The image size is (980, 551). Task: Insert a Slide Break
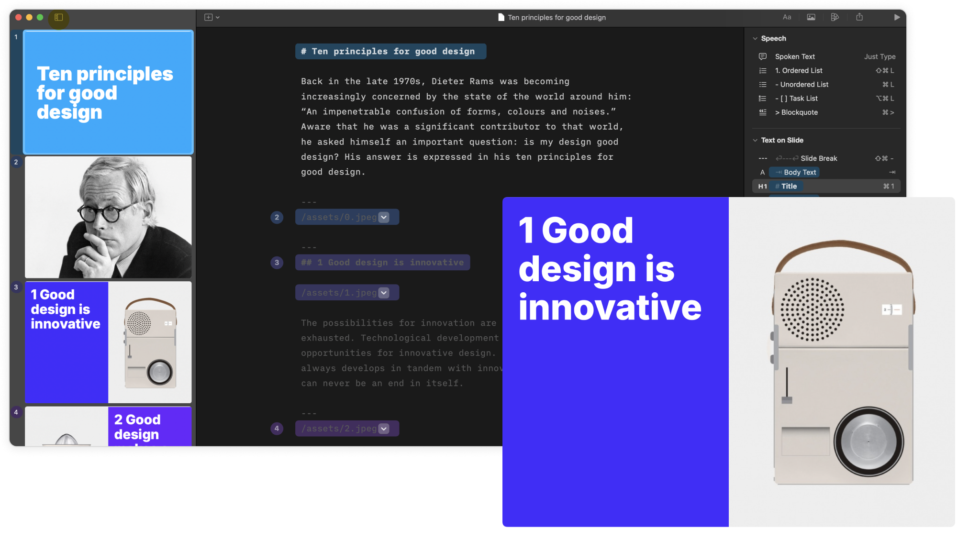click(x=818, y=158)
